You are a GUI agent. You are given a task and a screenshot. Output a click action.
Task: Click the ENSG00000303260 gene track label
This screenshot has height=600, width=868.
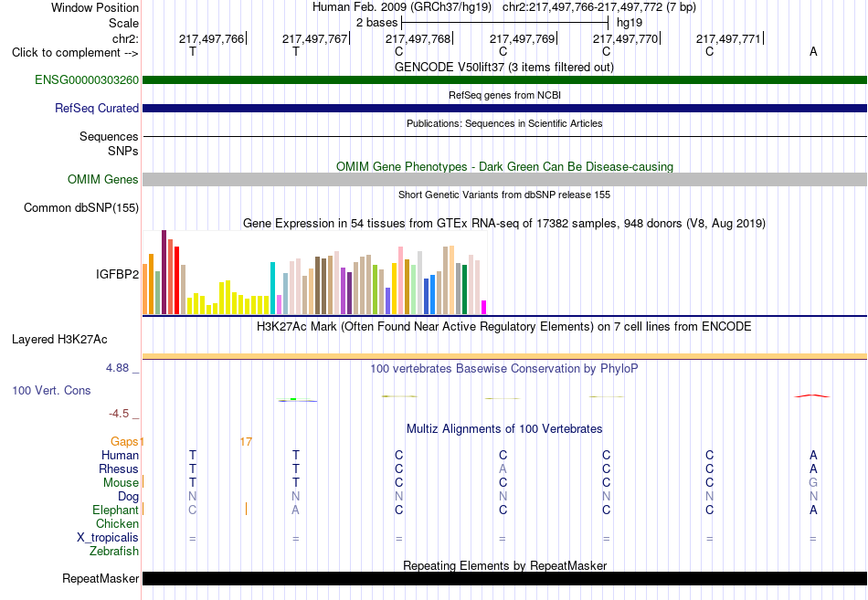(x=87, y=80)
